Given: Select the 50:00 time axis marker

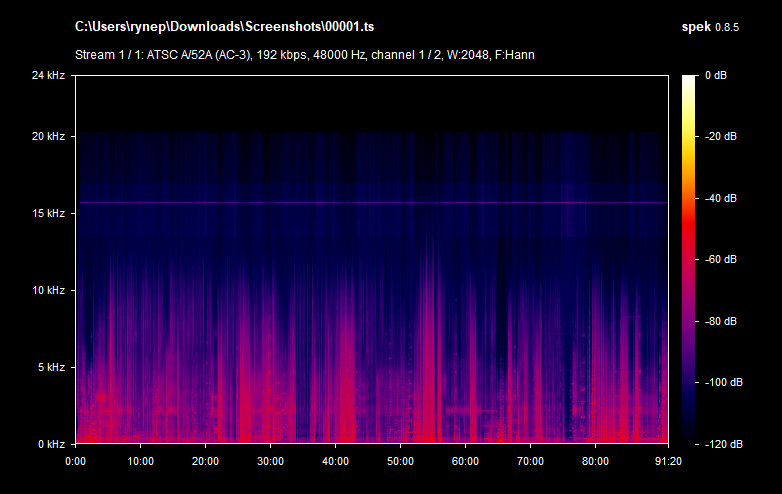Looking at the screenshot, I should click(x=400, y=462).
